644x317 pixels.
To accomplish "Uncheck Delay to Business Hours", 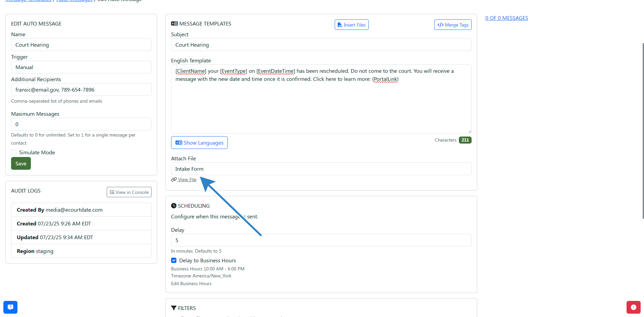I will [174, 260].
